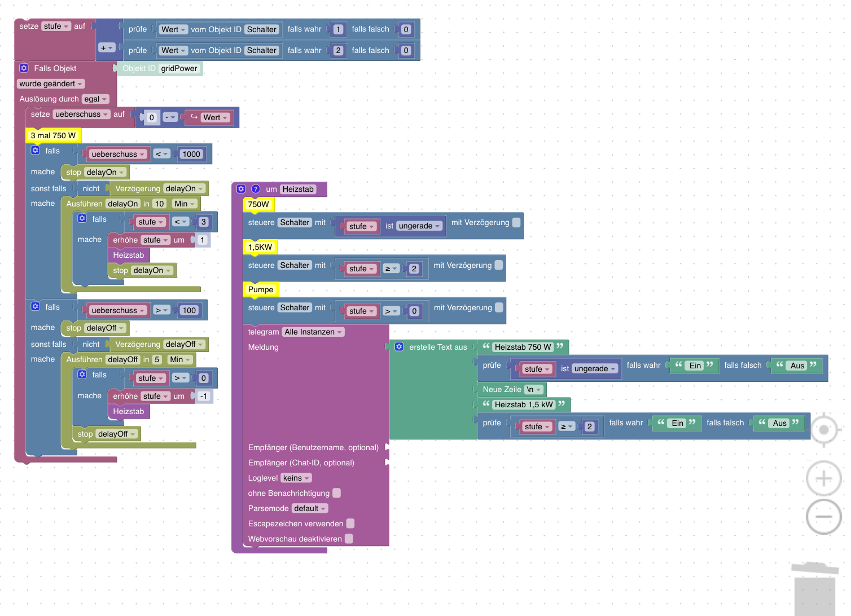This screenshot has width=851, height=616.
Task: Open Auslösung durch egal dropdown
Action: [95, 99]
